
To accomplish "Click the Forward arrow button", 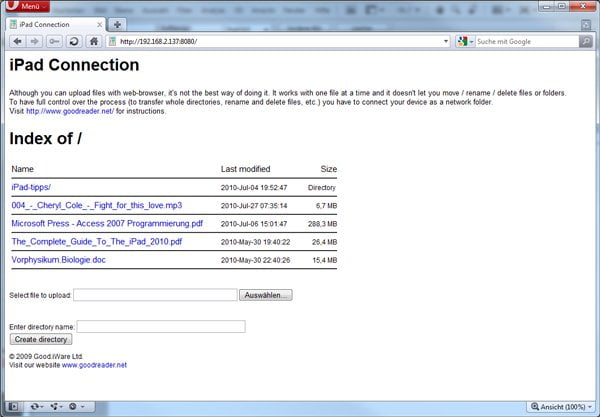I will point(35,42).
